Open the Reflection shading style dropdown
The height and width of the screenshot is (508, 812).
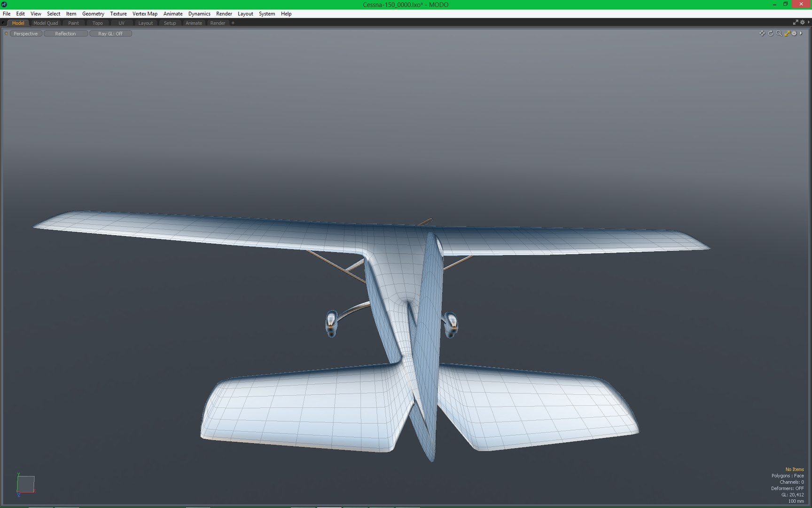(65, 34)
